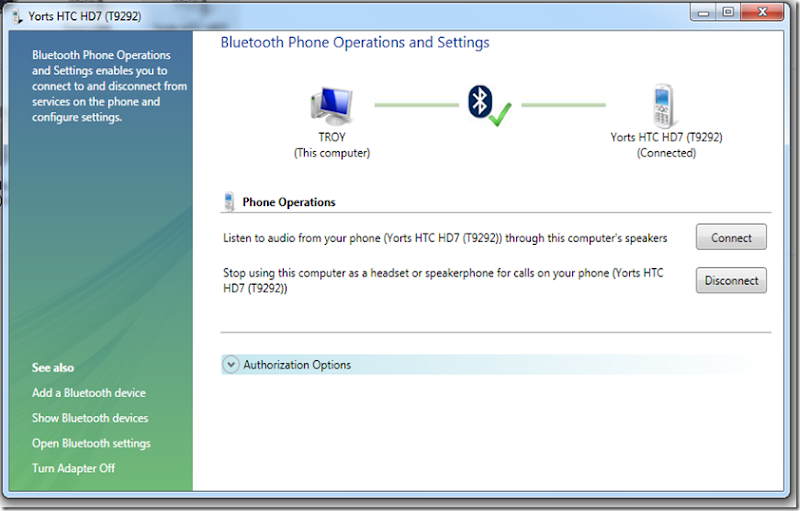Click the See also heading
The height and width of the screenshot is (511, 800).
(53, 368)
